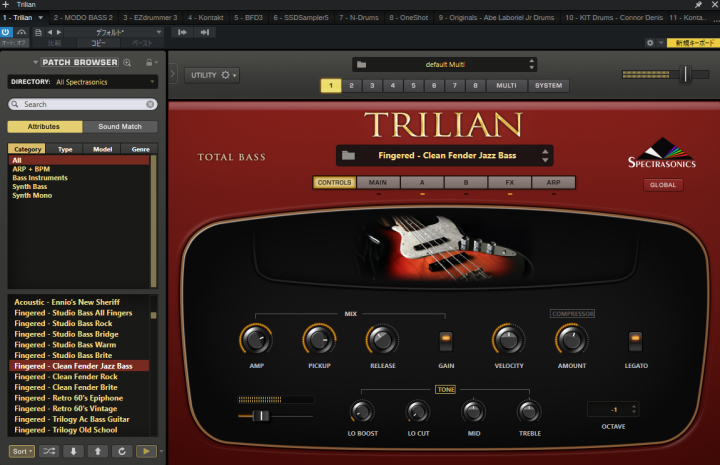Switch browser to Sound Match mode
Viewport: 720px width, 465px height.
coord(120,127)
